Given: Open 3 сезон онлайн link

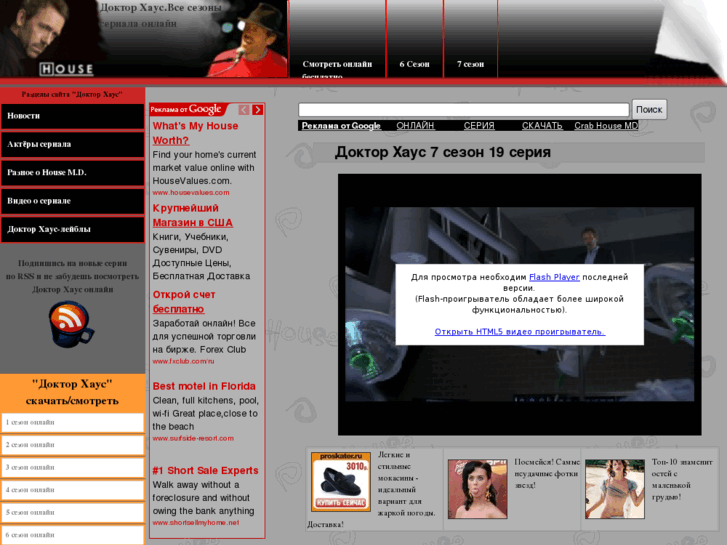Looking at the screenshot, I should click(72, 468).
